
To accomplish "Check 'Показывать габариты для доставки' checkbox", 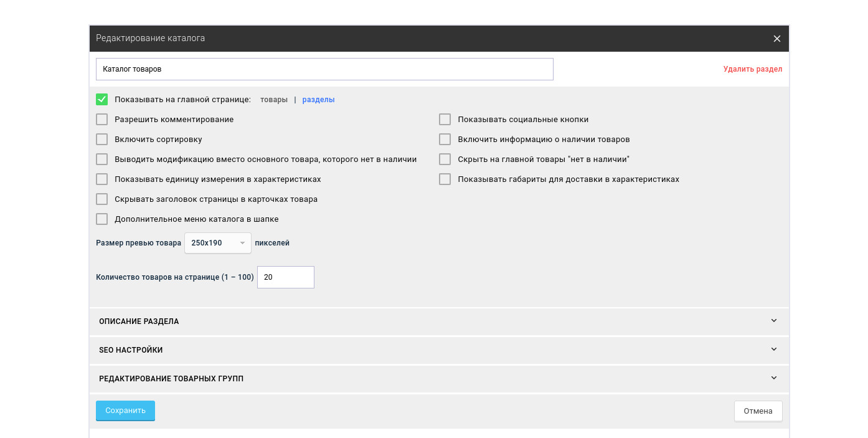I will pos(445,179).
